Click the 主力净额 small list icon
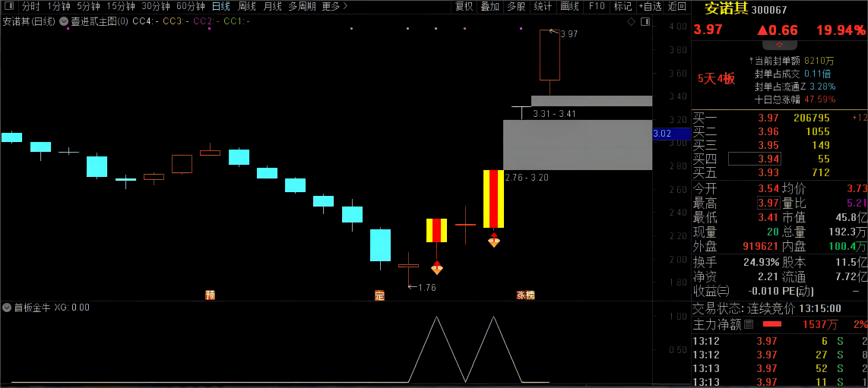868x388 pixels. coord(749,324)
